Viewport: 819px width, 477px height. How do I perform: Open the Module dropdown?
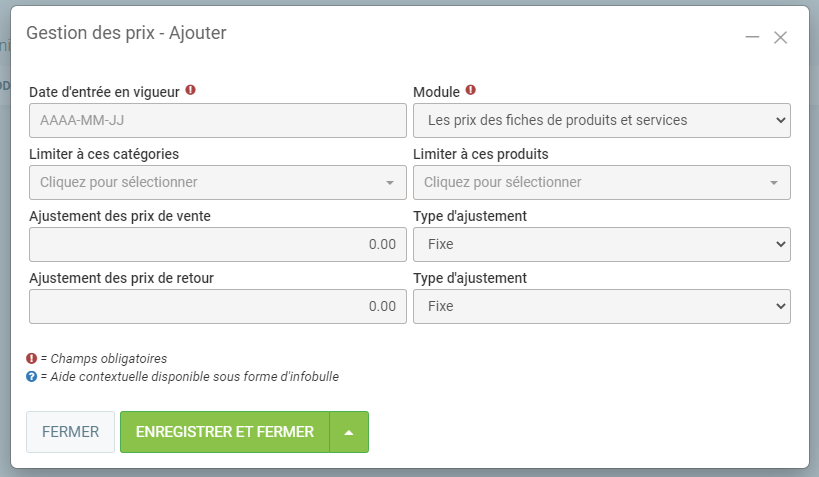coord(601,120)
